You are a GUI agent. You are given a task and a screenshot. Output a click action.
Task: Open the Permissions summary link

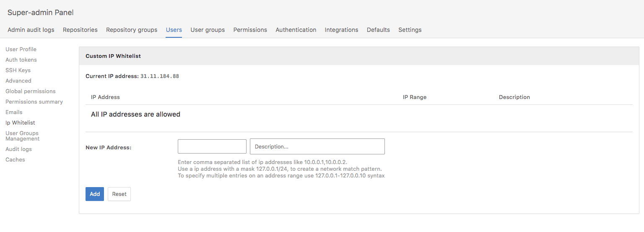[34, 102]
